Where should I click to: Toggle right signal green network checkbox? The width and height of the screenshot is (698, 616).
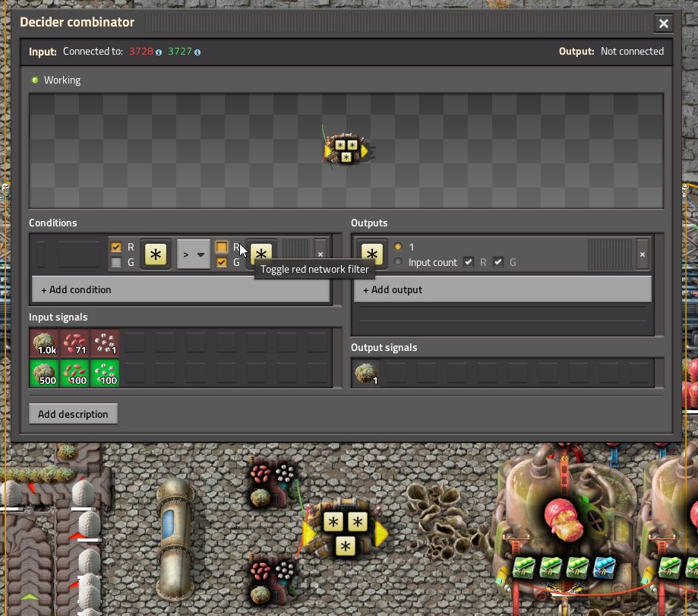pos(222,262)
